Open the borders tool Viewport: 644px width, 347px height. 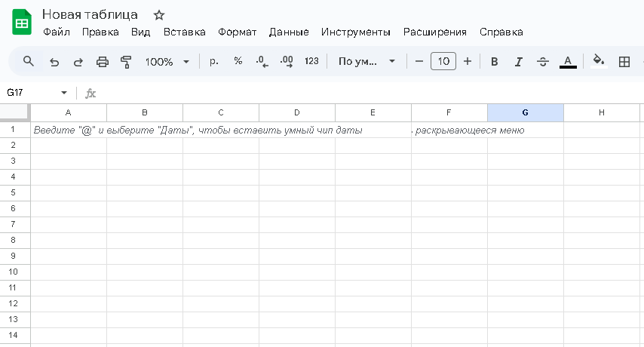(x=624, y=62)
